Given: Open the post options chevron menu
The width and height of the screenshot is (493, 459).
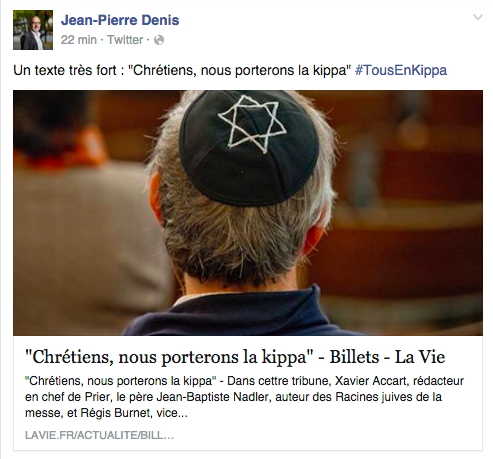Looking at the screenshot, I should point(478,17).
